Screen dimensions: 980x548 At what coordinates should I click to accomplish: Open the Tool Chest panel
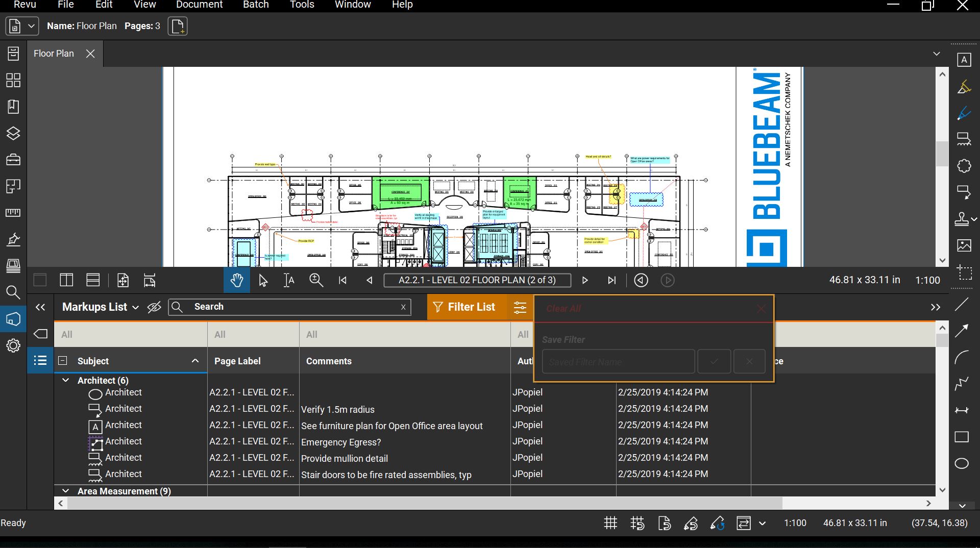[x=13, y=159]
